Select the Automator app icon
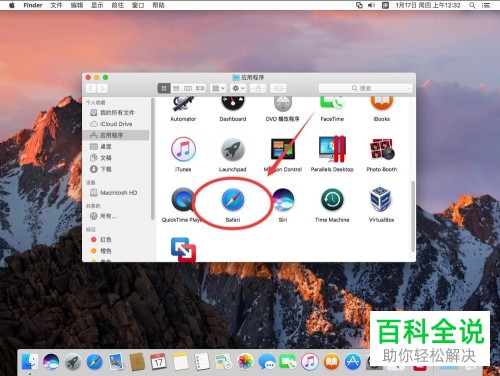500x376 pixels. tap(183, 104)
